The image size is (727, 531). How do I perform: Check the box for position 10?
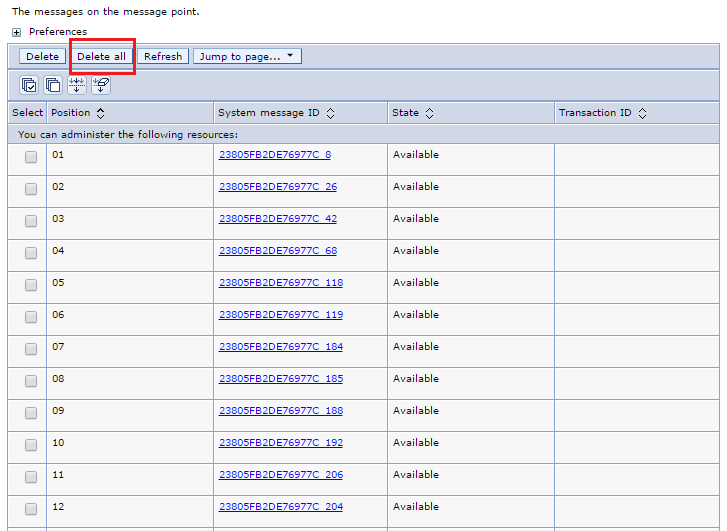(31, 445)
